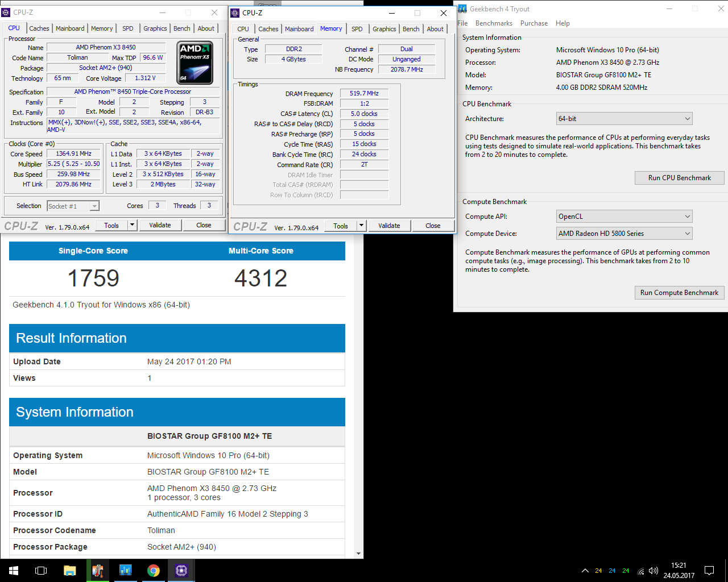Click Validate in Memory CPU-Z window
Image resolution: width=728 pixels, height=582 pixels.
[389, 226]
